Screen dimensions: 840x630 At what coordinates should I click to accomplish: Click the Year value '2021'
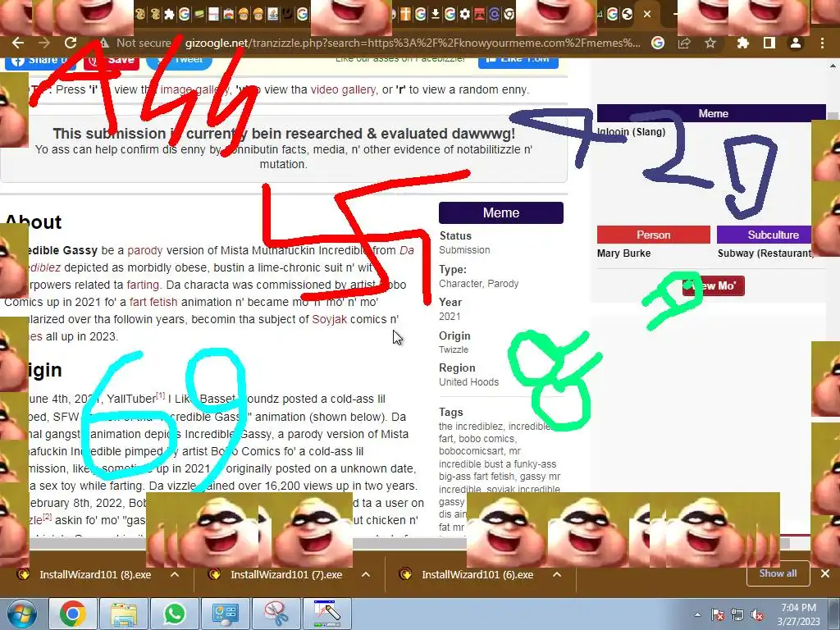coord(450,316)
